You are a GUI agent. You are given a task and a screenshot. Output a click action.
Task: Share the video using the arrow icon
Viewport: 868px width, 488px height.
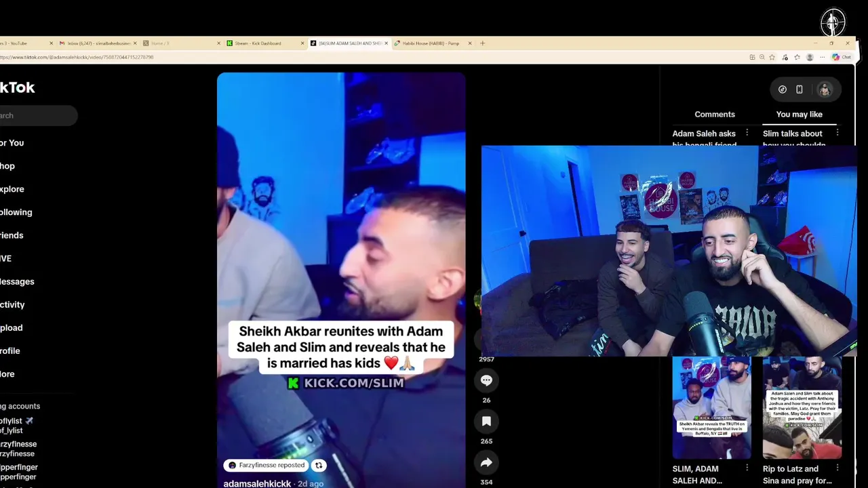coord(486,463)
